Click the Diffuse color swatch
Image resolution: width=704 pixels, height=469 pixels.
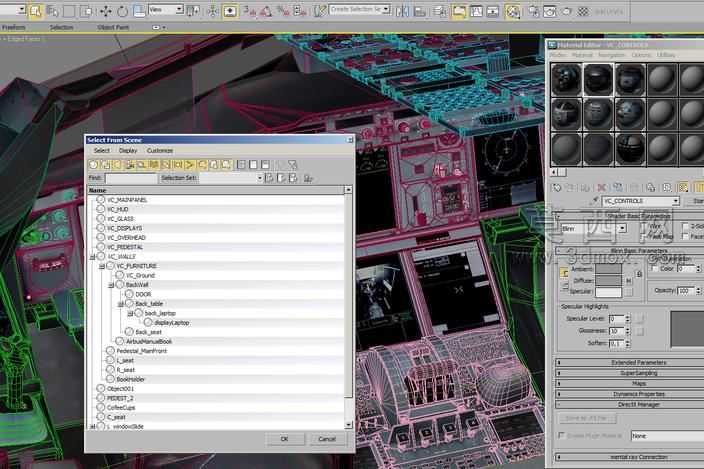click(608, 281)
